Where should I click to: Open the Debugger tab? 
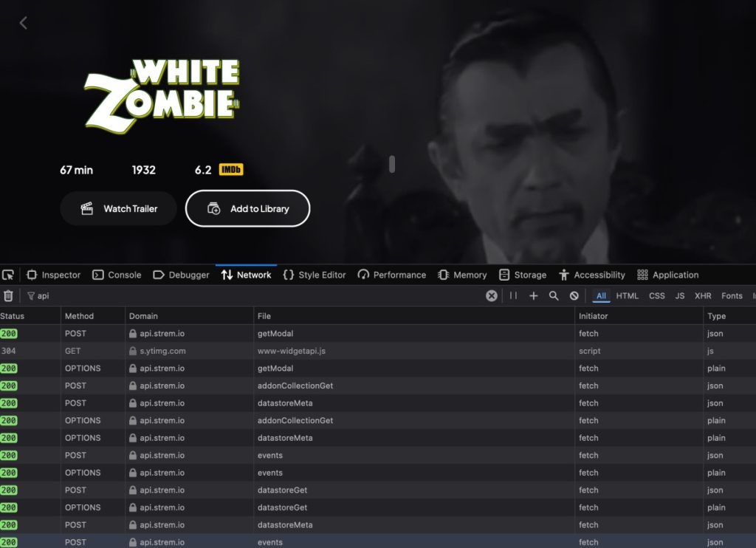[x=182, y=275]
